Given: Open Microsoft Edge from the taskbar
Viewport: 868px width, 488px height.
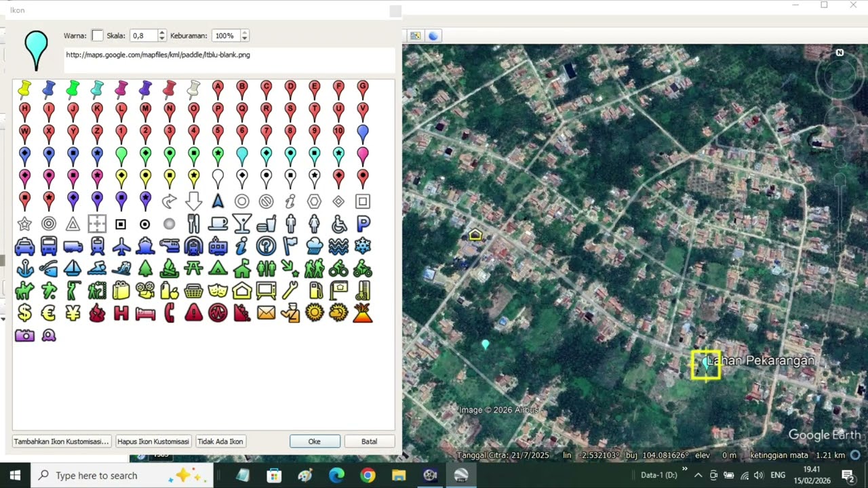Looking at the screenshot, I should tap(336, 475).
